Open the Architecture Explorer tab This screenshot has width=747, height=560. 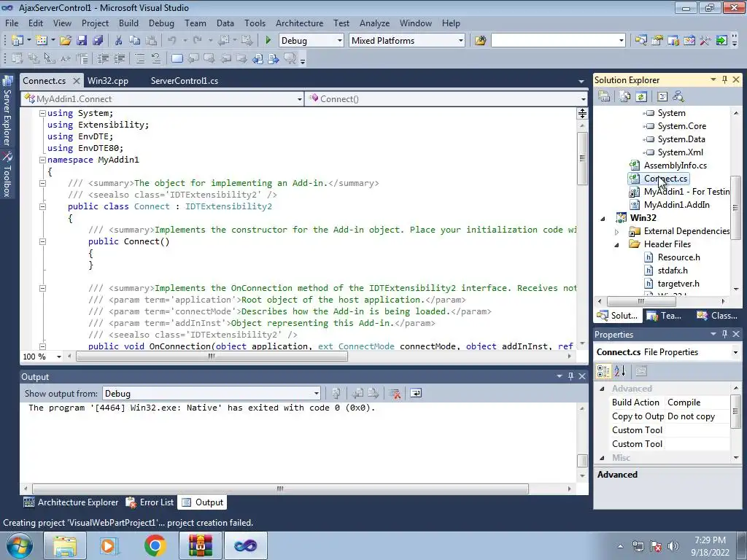pyautogui.click(x=71, y=502)
